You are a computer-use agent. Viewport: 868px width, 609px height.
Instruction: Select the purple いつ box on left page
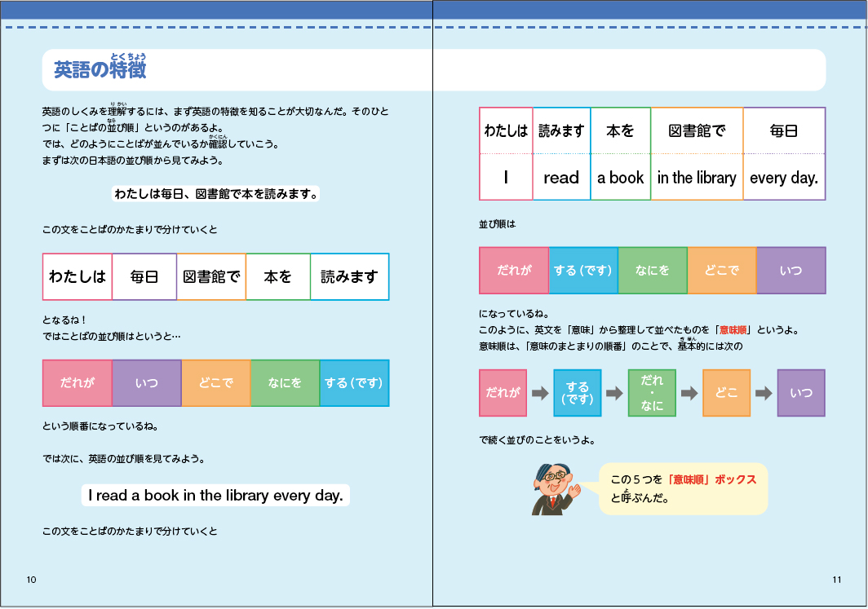point(147,383)
